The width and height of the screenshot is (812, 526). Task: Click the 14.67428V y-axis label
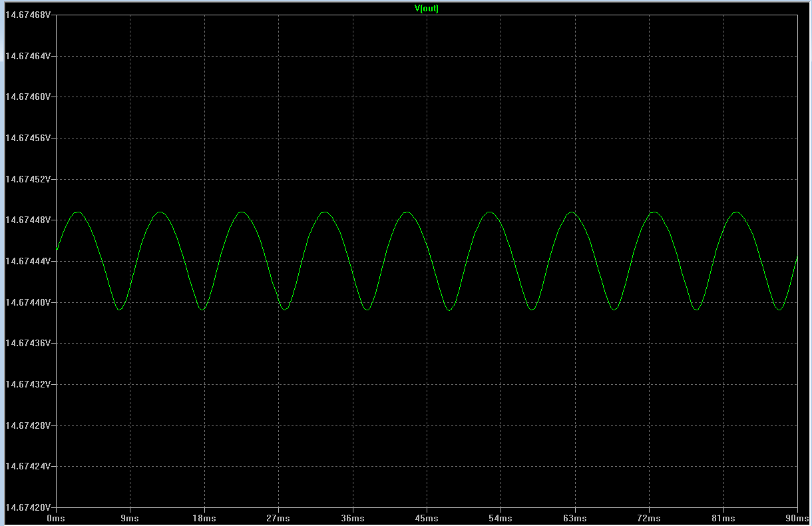point(28,425)
